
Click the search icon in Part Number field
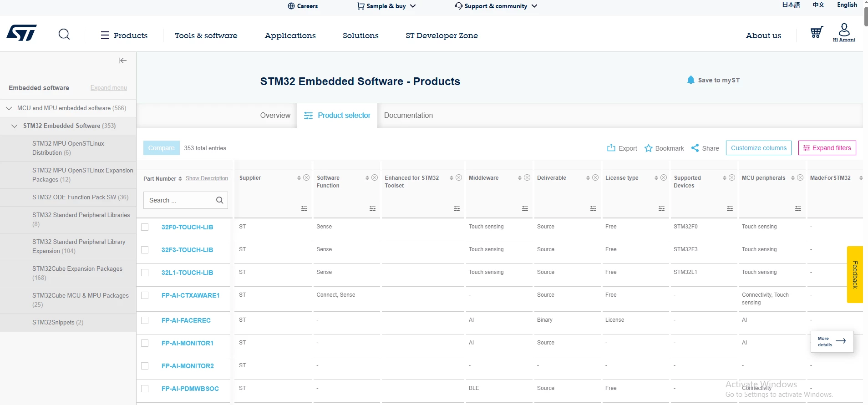[x=220, y=200]
